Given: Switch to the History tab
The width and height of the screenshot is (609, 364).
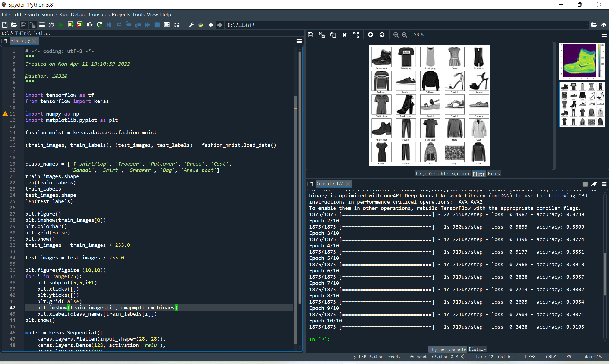Looking at the screenshot, I should tap(477, 349).
